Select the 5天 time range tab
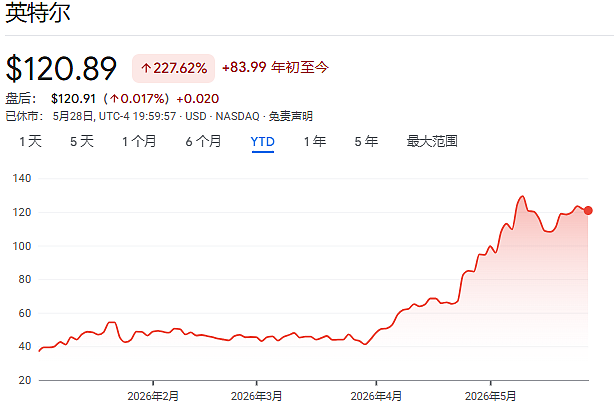The height and width of the screenshot is (420, 614). (x=82, y=141)
